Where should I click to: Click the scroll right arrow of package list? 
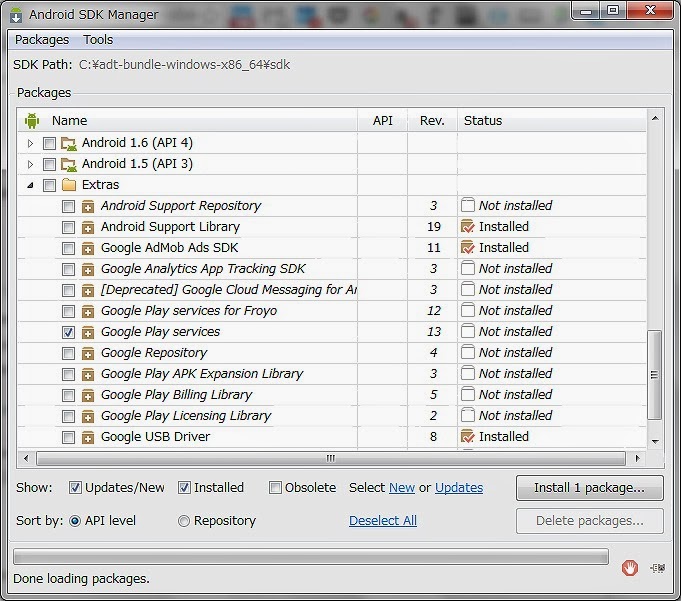click(638, 458)
